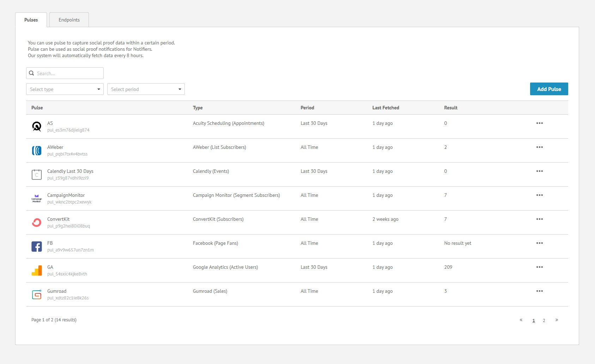The width and height of the screenshot is (595, 364).
Task: Click pulse ID pul_pqbi7tx4v4bvtss
Action: [x=67, y=154]
